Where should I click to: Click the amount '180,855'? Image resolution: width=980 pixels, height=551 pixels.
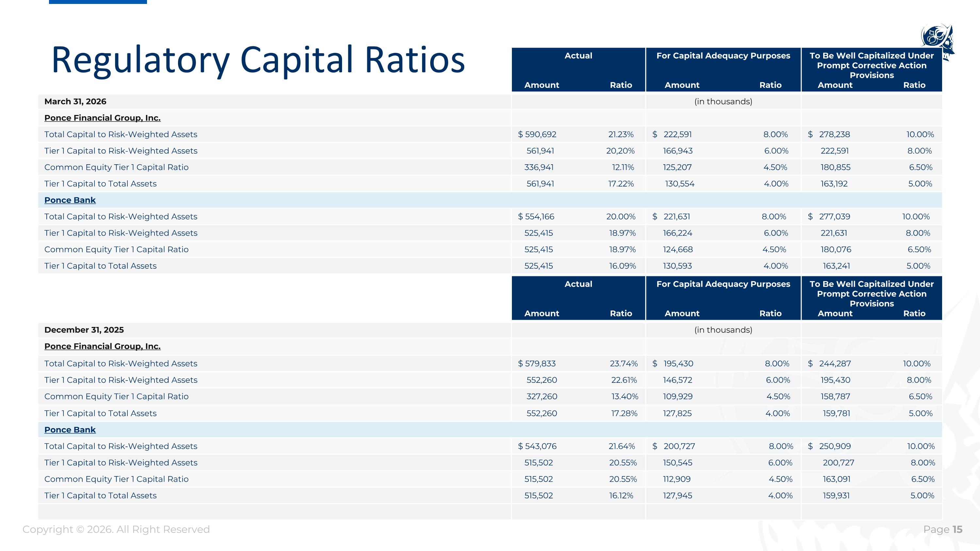[835, 167]
